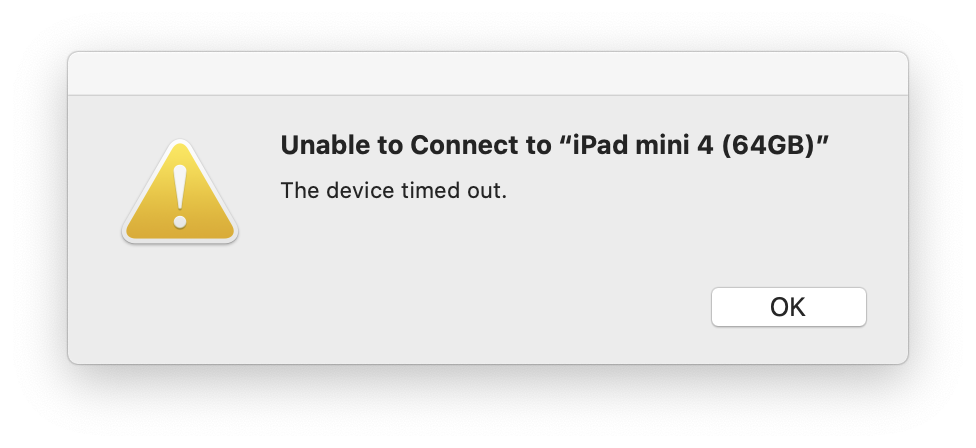This screenshot has height=448, width=976.
Task: Click the exclamation mark inside the warning icon
Action: coord(180,196)
